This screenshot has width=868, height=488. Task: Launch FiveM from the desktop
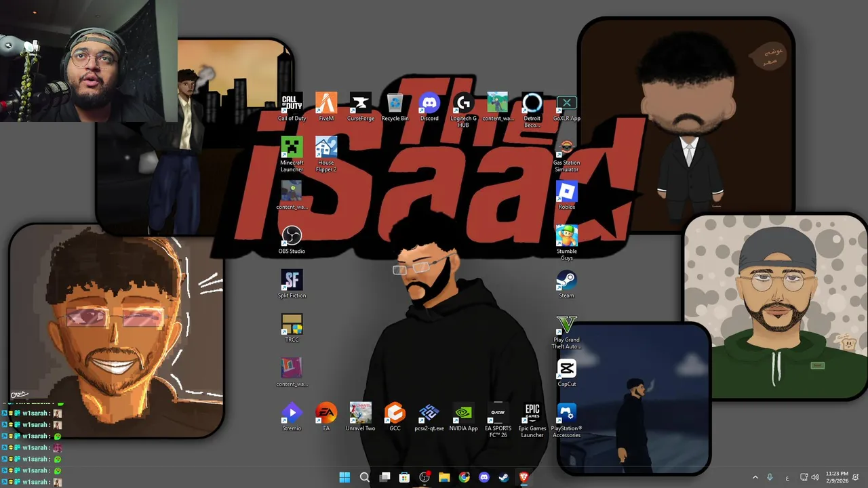[326, 107]
